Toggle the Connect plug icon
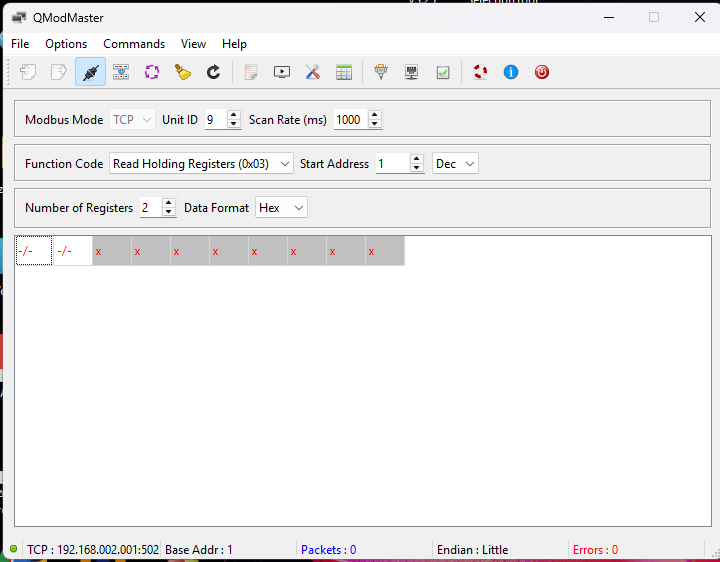This screenshot has width=720, height=562. click(90, 72)
